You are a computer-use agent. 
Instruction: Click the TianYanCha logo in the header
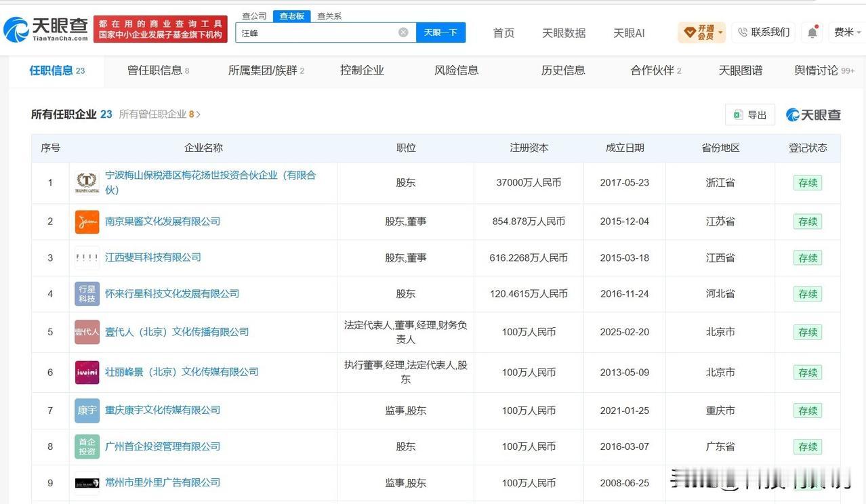tap(46, 29)
